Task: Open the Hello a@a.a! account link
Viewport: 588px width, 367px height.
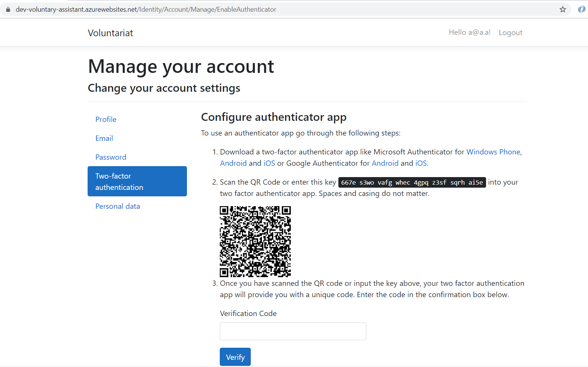Action: [x=469, y=32]
